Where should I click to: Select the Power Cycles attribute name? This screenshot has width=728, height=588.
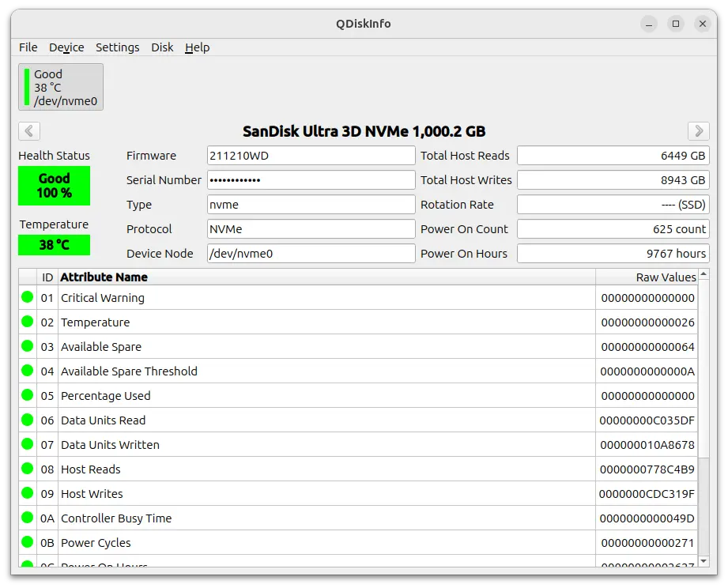(96, 543)
